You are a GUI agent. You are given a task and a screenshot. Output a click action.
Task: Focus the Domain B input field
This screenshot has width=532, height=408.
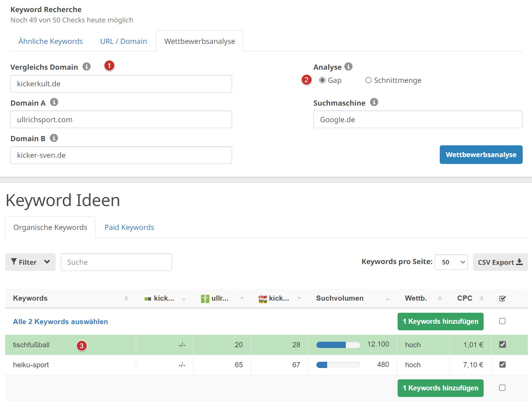pos(121,155)
